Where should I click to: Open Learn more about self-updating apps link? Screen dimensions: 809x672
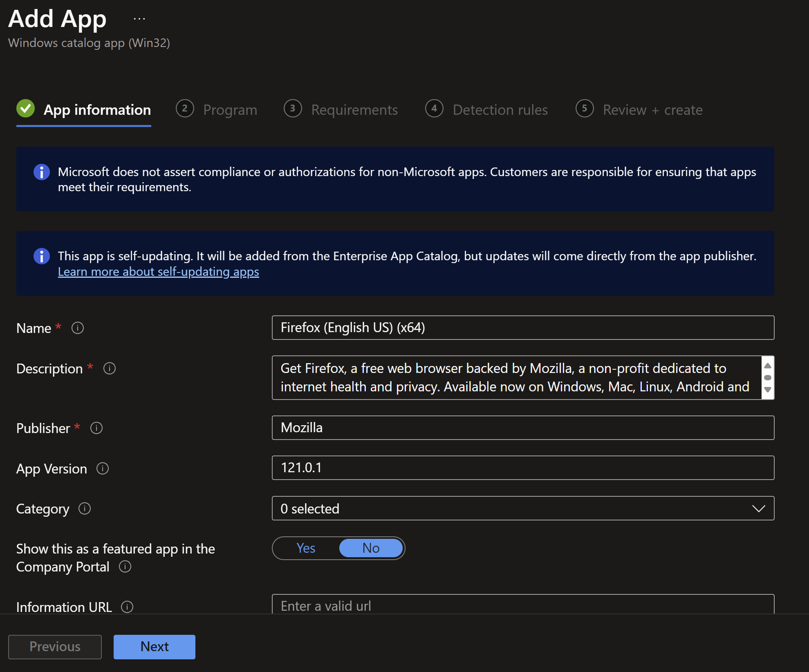click(x=159, y=272)
